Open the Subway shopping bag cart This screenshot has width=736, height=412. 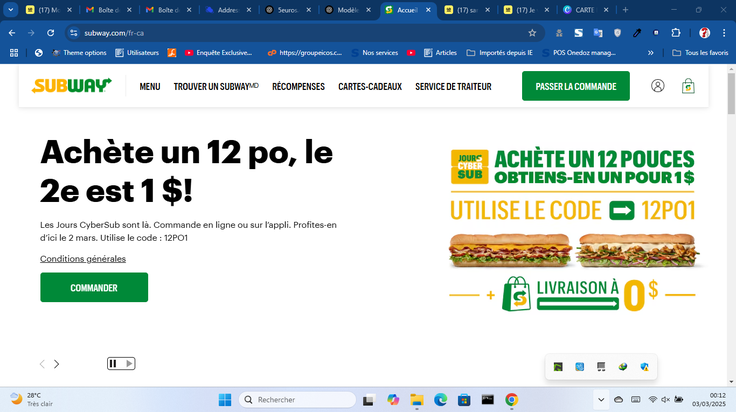pyautogui.click(x=688, y=86)
